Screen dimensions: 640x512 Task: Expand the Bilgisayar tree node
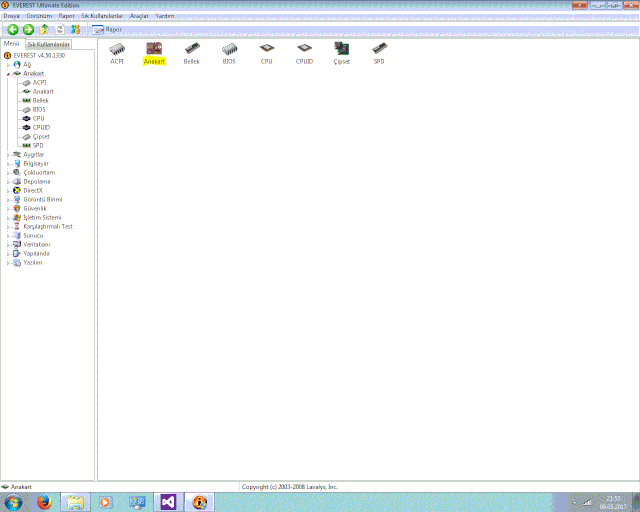(x=8, y=164)
